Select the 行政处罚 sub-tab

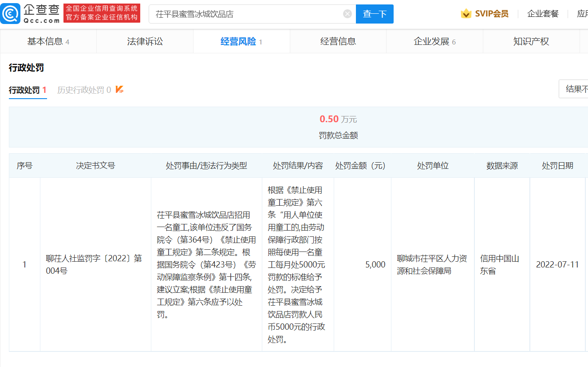(28, 90)
